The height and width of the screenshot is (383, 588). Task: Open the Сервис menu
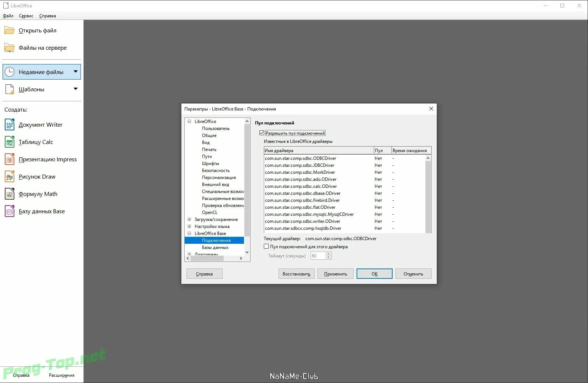[26, 16]
